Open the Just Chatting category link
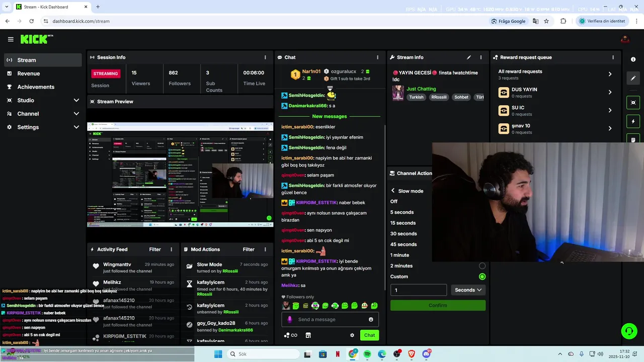Image resolution: width=644 pixels, height=362 pixels. pyautogui.click(x=421, y=89)
